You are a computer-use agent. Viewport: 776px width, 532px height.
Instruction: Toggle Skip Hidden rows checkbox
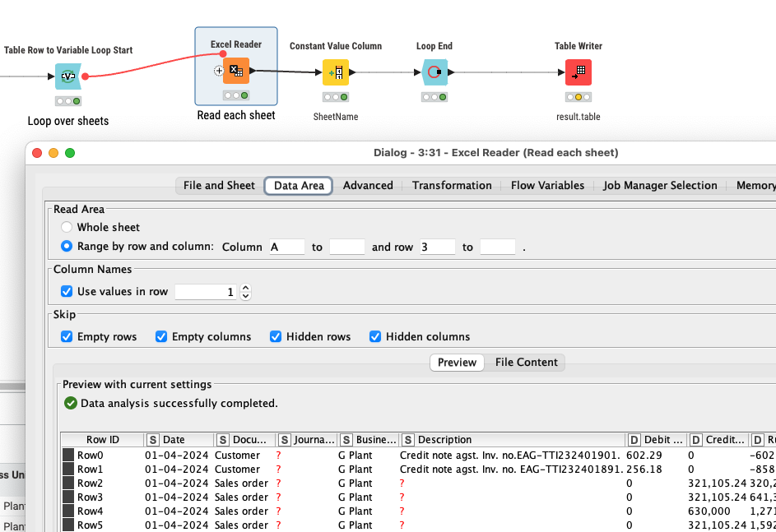pyautogui.click(x=275, y=336)
